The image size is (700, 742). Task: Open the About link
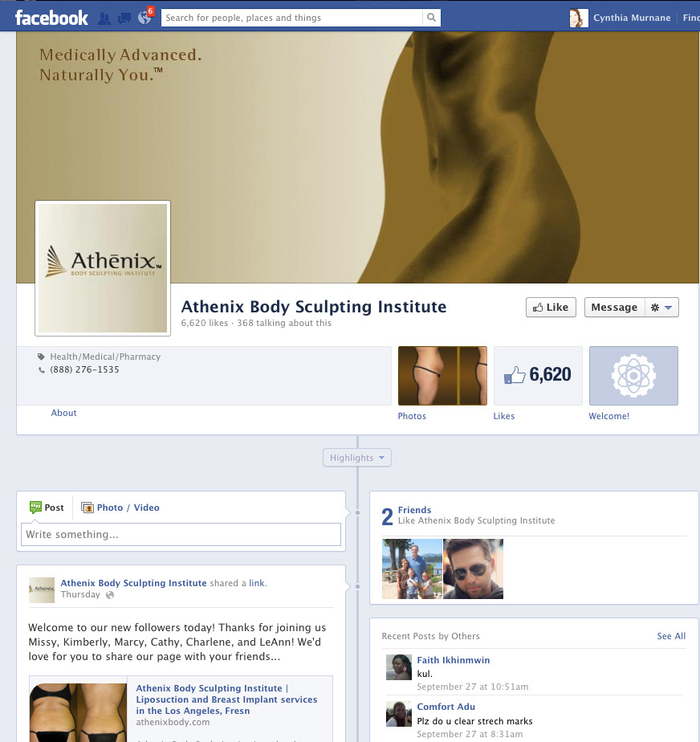pos(64,413)
